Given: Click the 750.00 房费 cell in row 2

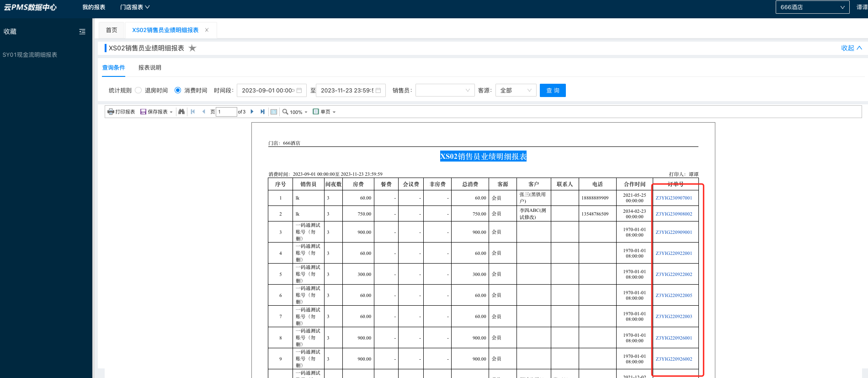Looking at the screenshot, I should tap(358, 214).
